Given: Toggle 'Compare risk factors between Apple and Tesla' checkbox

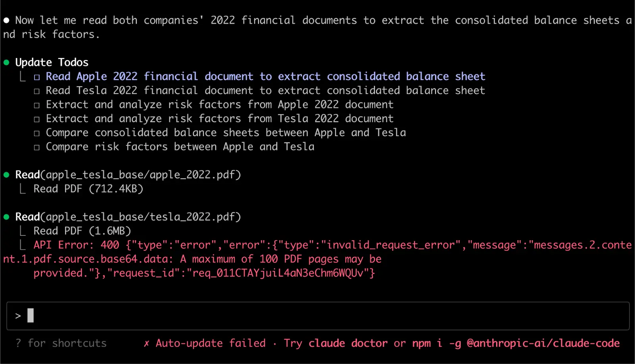Looking at the screenshot, I should tap(37, 148).
